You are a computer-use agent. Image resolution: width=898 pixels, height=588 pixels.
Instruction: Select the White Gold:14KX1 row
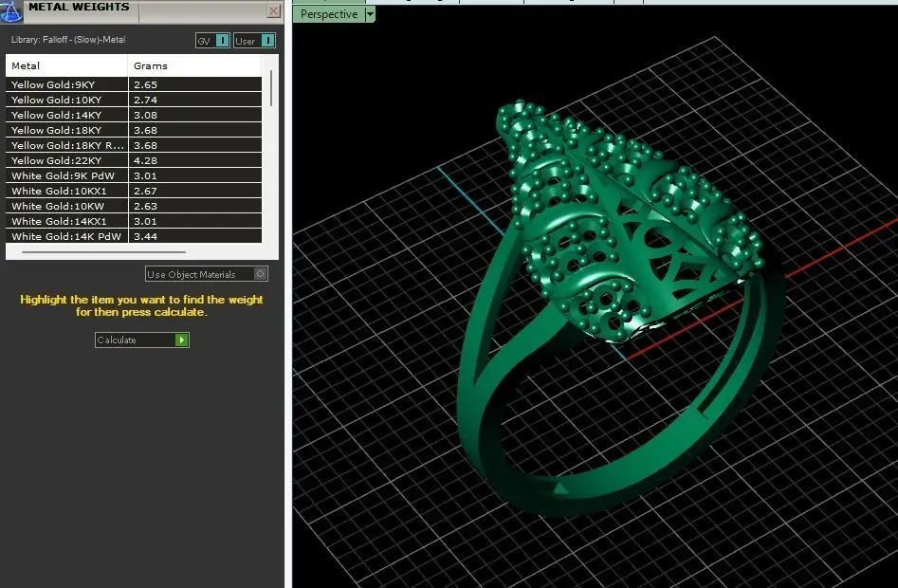click(x=134, y=221)
